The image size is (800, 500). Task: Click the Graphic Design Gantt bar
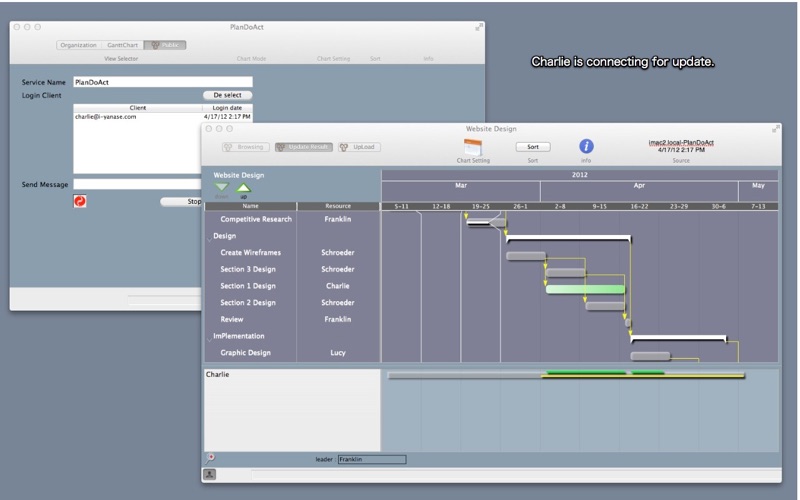651,356
